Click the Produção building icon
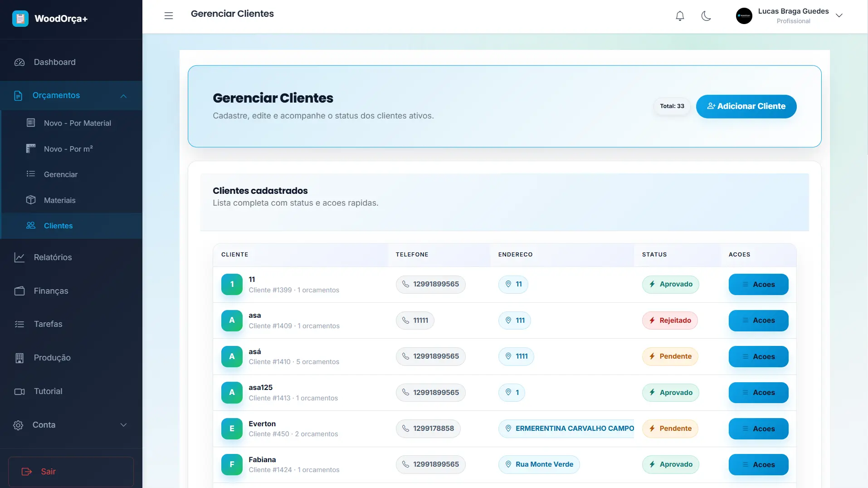Image resolution: width=868 pixels, height=488 pixels. coord(20,358)
